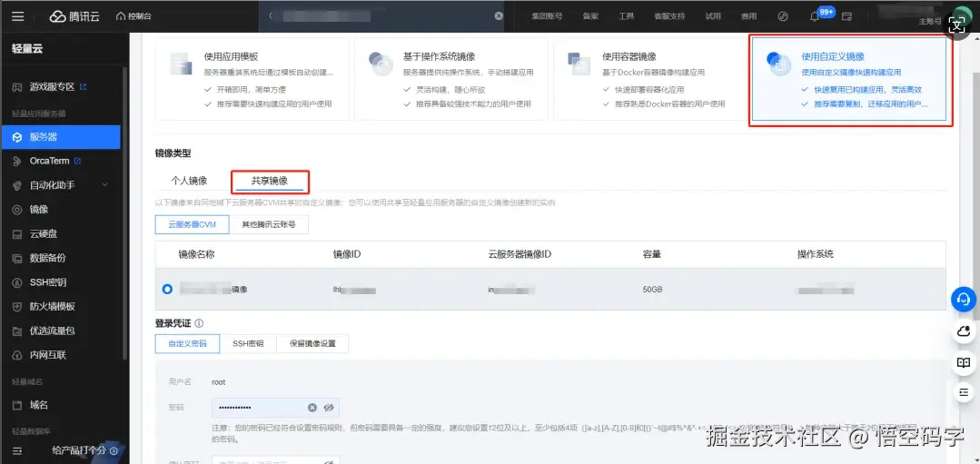Clear the password field with X icon
Screen dimensions: 980x464
point(312,408)
